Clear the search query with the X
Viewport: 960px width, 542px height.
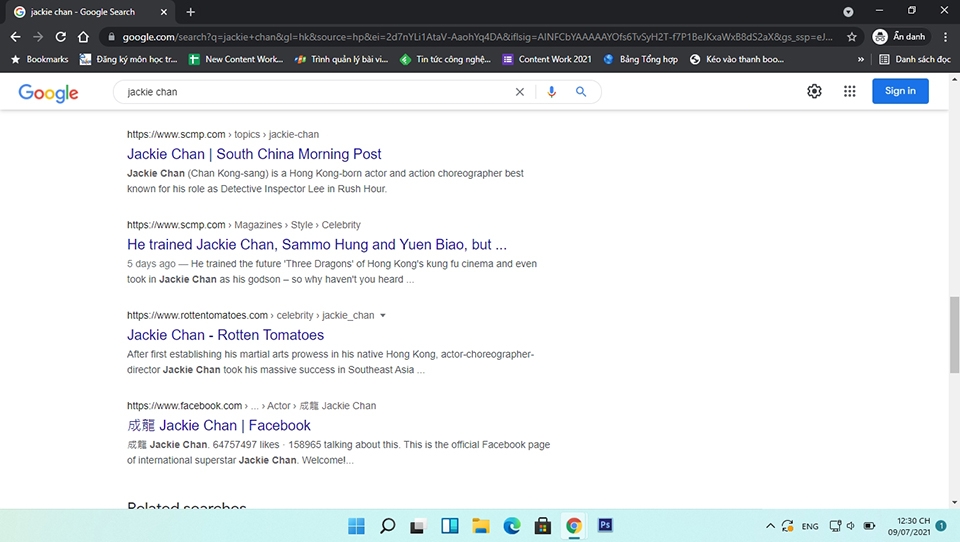(520, 92)
